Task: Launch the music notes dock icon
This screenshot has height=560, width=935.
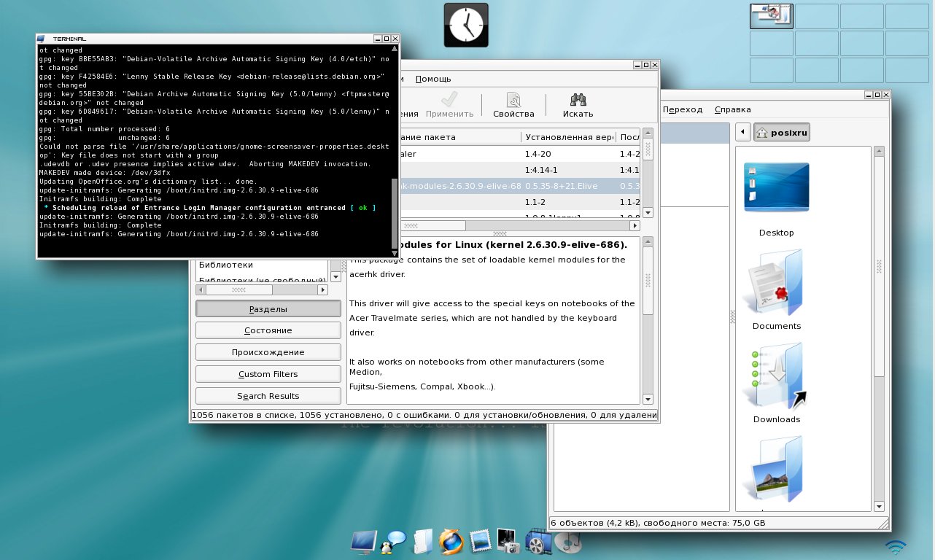Action: click(567, 542)
